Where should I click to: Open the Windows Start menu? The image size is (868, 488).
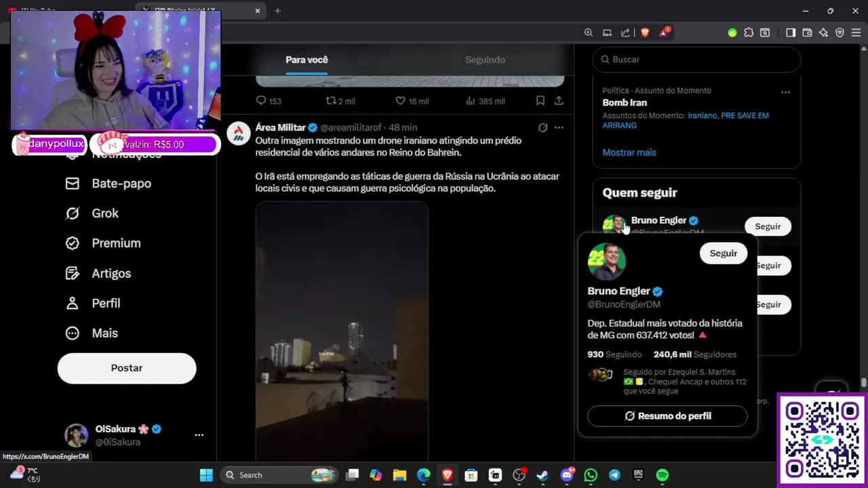[x=206, y=475]
